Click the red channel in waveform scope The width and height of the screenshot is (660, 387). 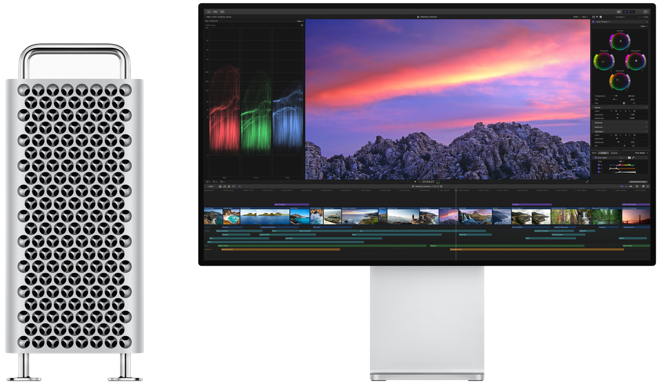pos(225,109)
